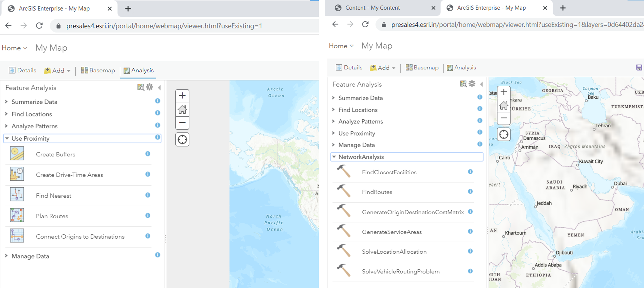Open new tab in right browser
Screen dimensions: 644x288
coord(563,8)
